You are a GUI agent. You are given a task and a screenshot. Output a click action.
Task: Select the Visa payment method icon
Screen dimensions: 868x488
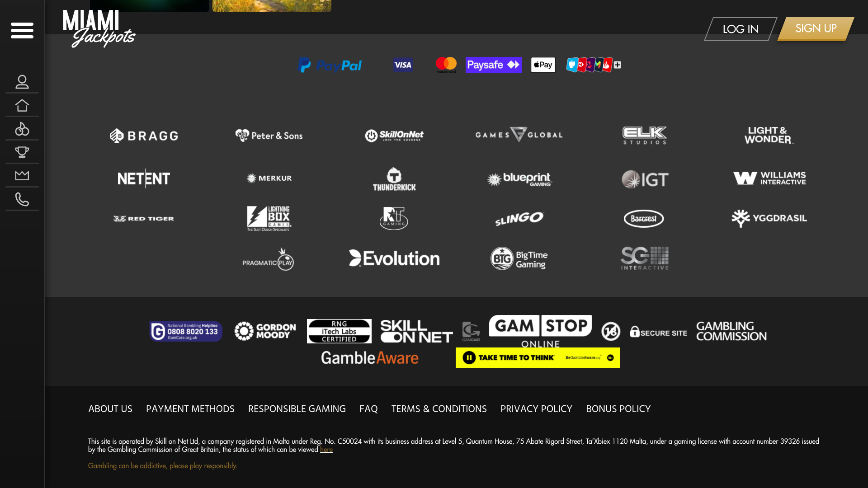pos(402,65)
